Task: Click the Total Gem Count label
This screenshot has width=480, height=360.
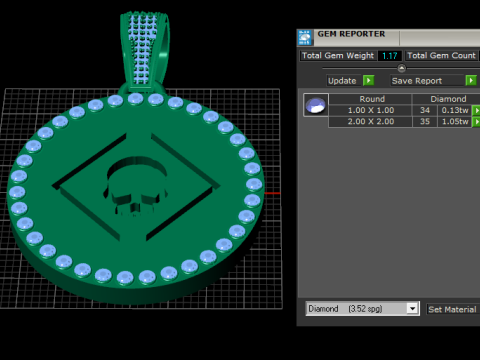Action: [441, 55]
